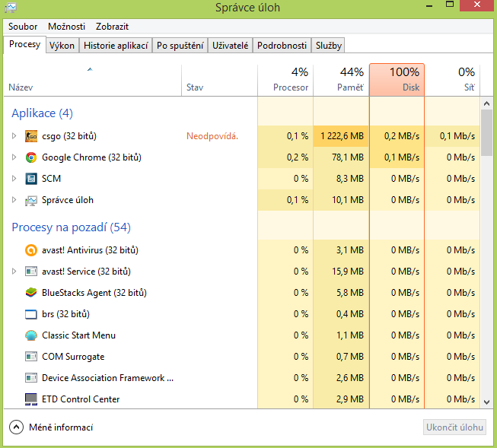The height and width of the screenshot is (448, 497).
Task: Sort by the Procesor column header
Action: (x=285, y=80)
